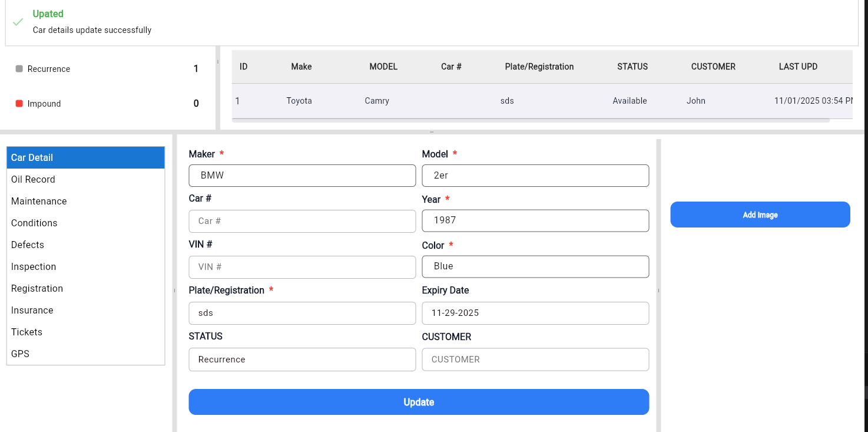Click the Add Image button
The width and height of the screenshot is (868, 432).
[760, 215]
